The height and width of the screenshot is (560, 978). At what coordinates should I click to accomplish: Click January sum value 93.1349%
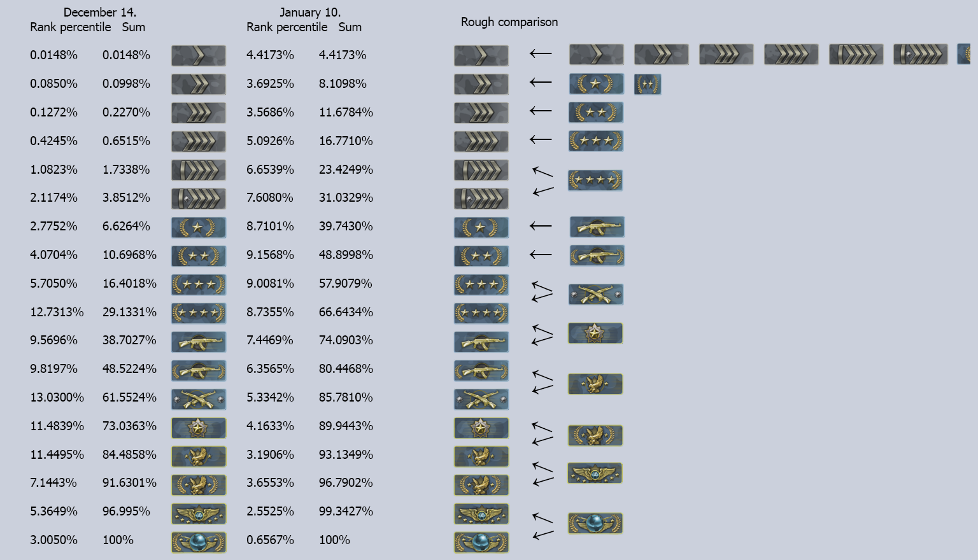[346, 455]
